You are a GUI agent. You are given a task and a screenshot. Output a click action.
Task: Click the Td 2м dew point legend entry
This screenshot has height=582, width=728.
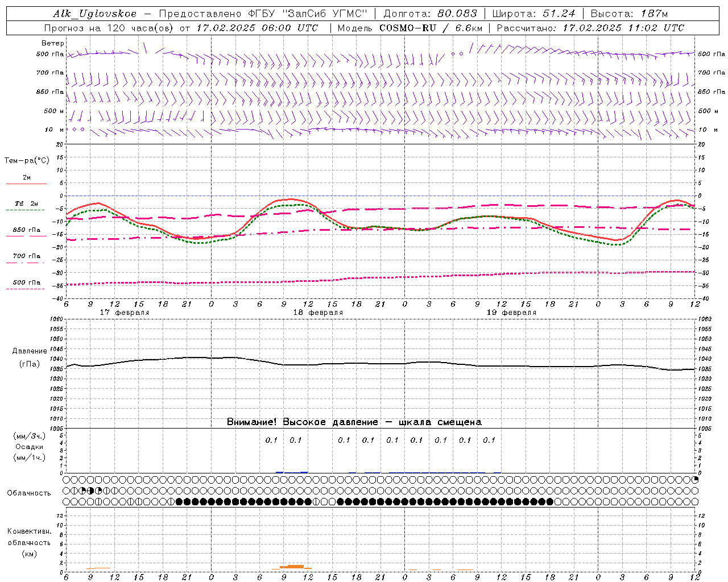pos(27,203)
